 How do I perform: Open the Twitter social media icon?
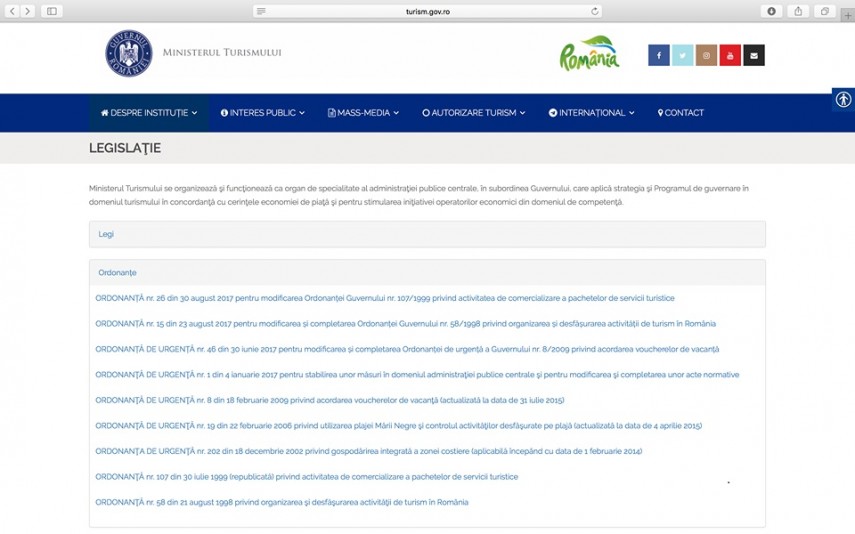[x=683, y=56]
